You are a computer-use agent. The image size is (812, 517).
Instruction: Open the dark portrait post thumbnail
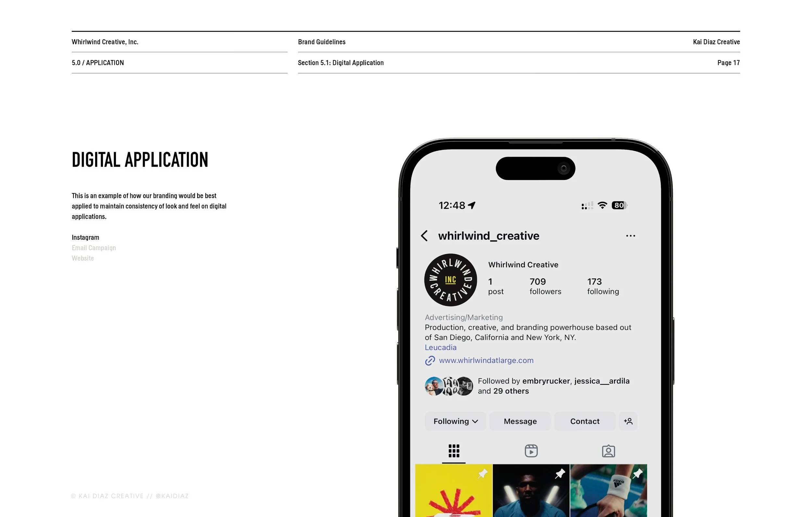pos(531,491)
